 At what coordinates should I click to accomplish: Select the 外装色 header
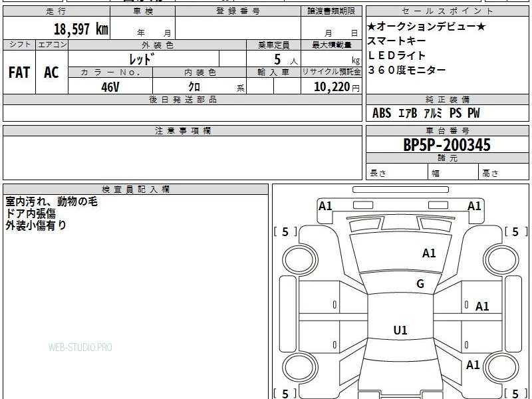tap(158, 45)
